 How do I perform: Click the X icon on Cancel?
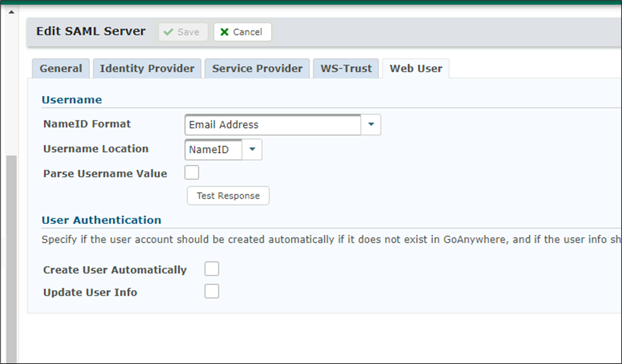coord(224,32)
